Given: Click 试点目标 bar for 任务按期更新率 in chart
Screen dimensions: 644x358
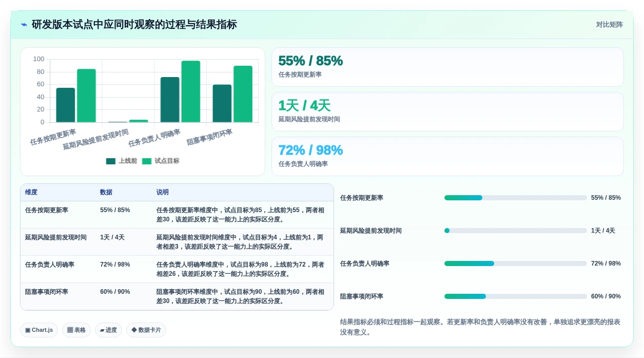Looking at the screenshot, I should click(86, 96).
